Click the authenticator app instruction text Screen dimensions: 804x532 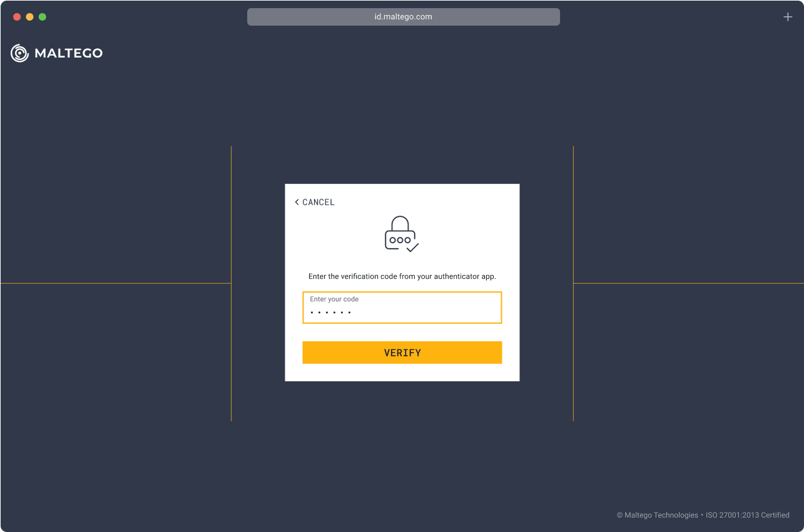click(x=402, y=276)
